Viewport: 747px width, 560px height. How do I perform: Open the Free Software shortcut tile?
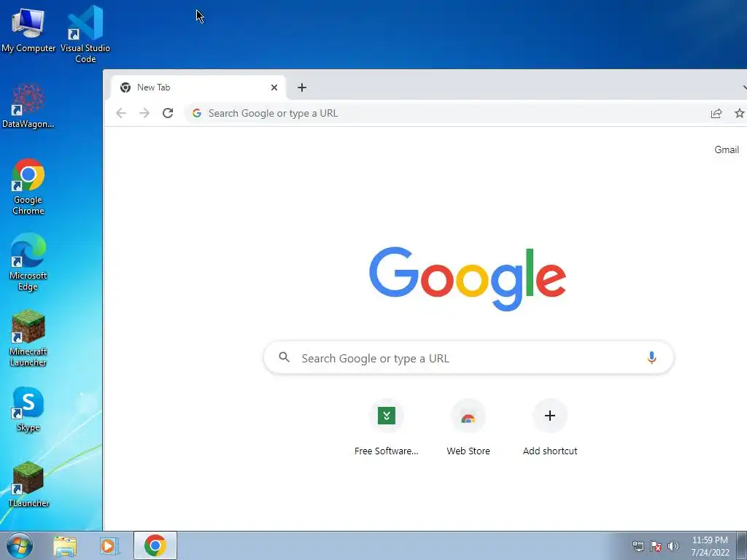pos(387,427)
